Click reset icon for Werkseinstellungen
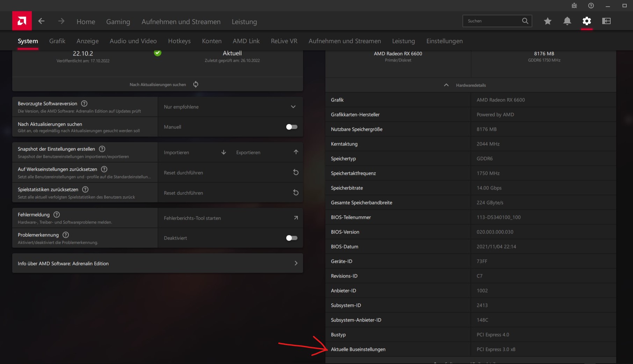 [296, 172]
